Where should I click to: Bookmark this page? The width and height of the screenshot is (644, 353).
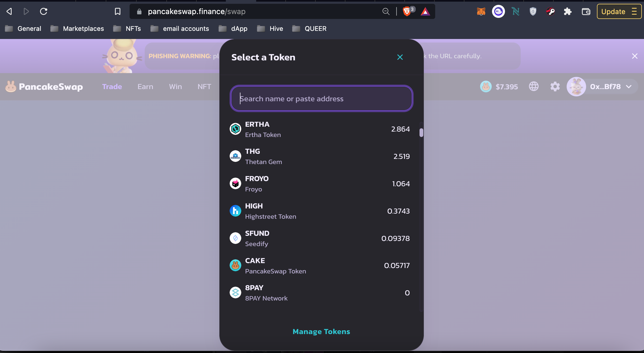click(117, 11)
